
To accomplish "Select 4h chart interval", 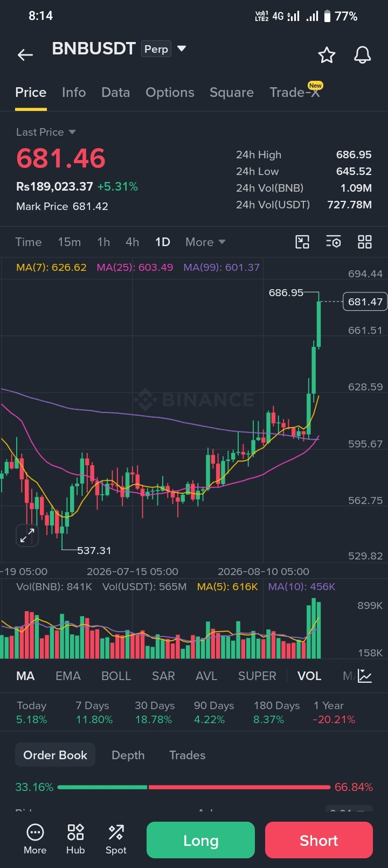I will point(133,242).
